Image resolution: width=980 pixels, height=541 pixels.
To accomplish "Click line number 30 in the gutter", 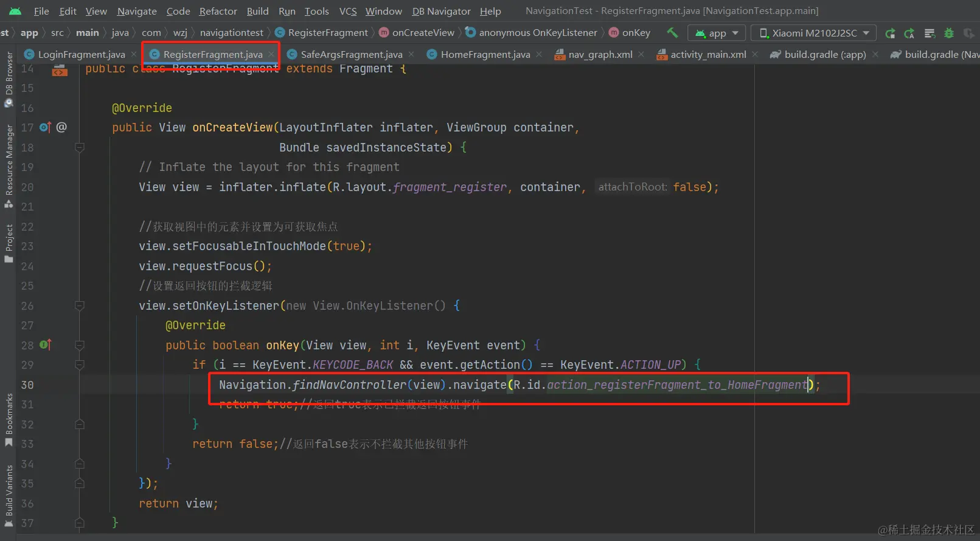I will (x=27, y=385).
